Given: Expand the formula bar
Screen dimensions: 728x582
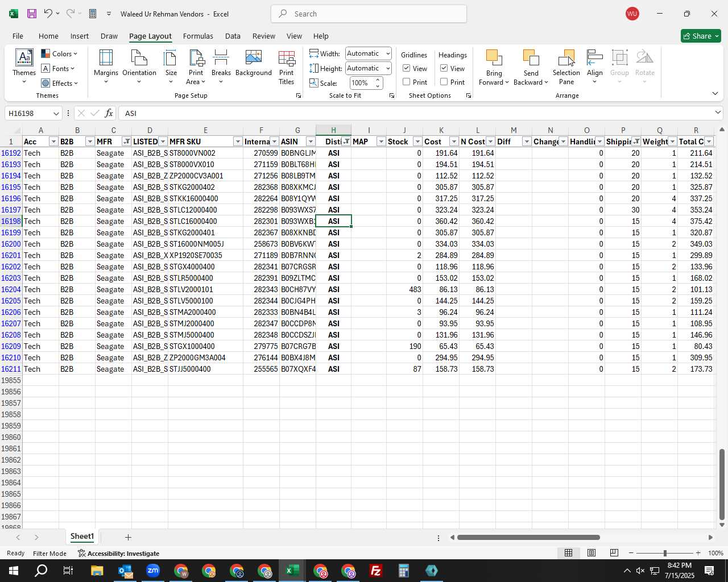Looking at the screenshot, I should click(x=718, y=113).
